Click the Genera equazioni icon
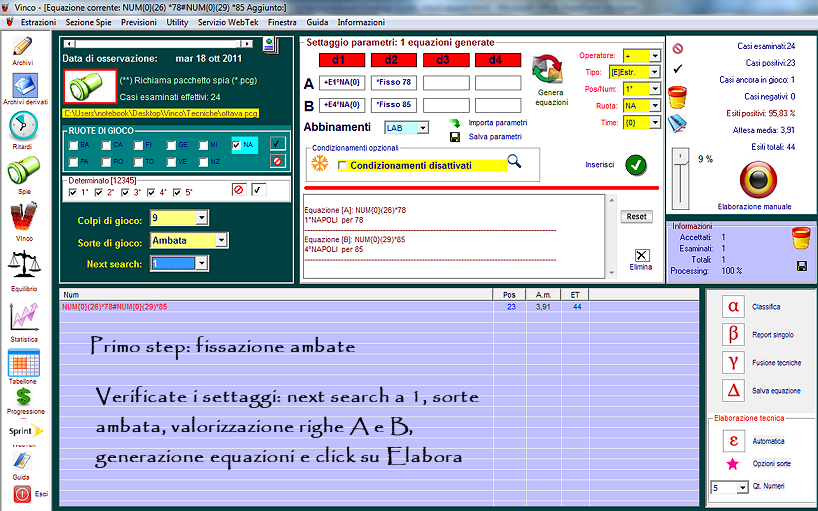 pyautogui.click(x=550, y=73)
